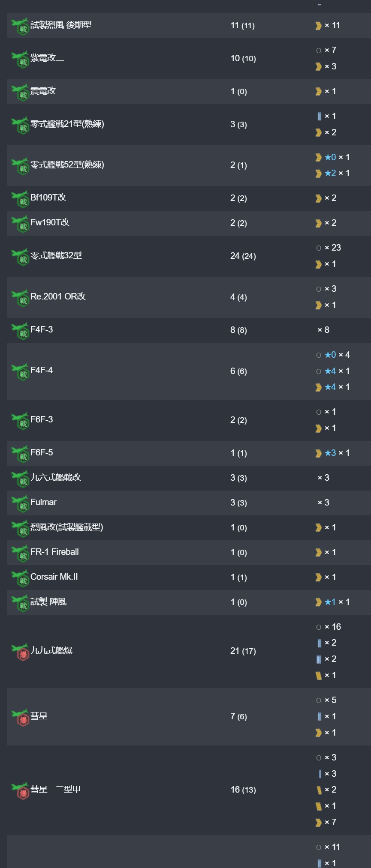Click the gold chevron proficiency icon for Bf109T改

[319, 198]
